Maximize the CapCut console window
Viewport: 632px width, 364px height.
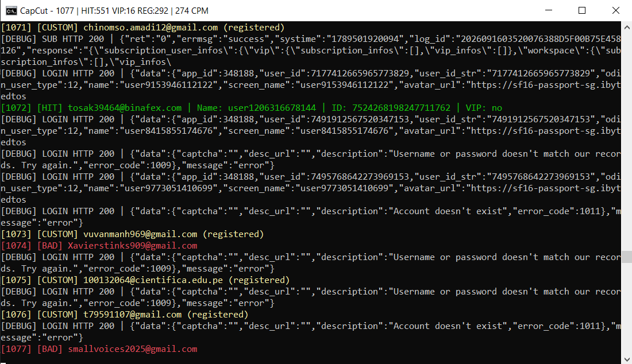[582, 10]
